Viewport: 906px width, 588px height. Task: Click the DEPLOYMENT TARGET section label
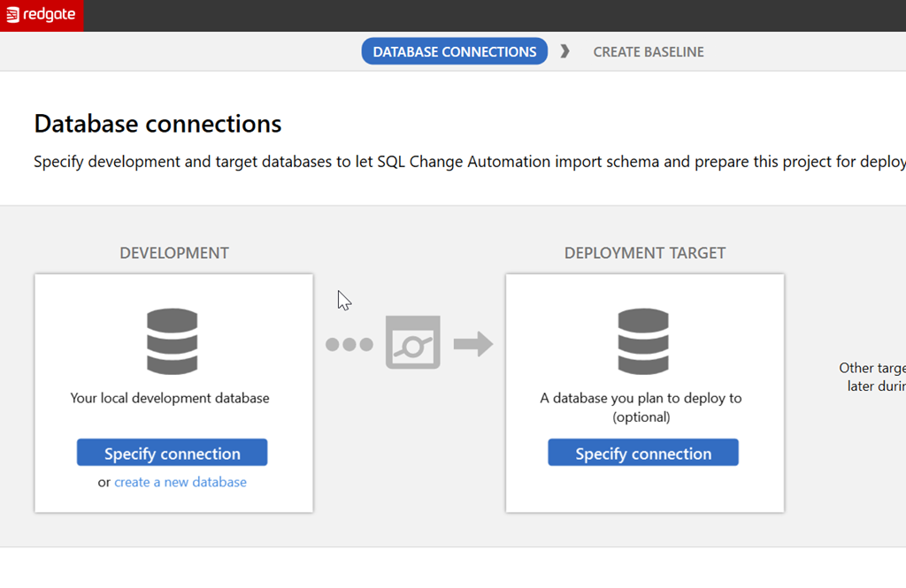pos(645,253)
